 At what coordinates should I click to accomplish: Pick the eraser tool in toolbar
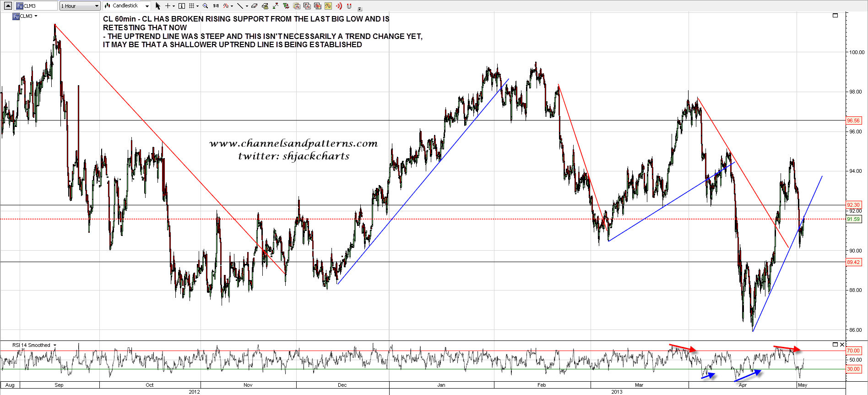(x=255, y=6)
